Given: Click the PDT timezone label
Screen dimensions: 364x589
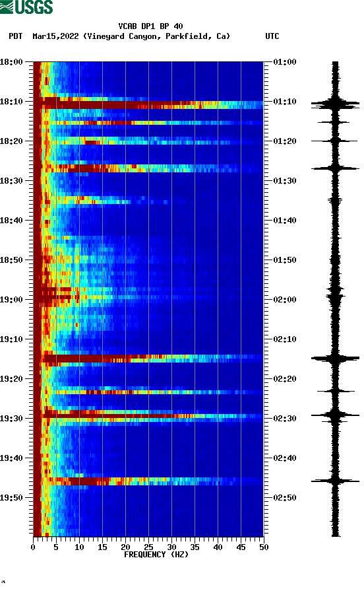Looking at the screenshot, I should [x=16, y=36].
